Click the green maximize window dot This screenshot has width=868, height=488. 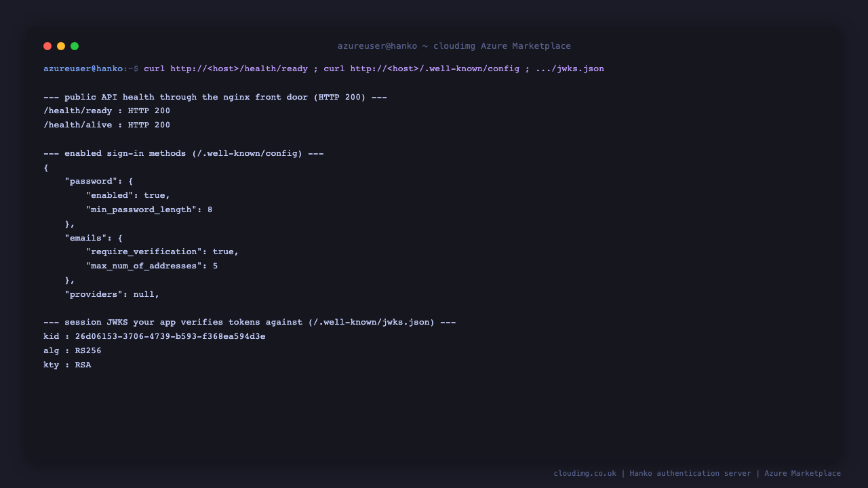coord(75,46)
